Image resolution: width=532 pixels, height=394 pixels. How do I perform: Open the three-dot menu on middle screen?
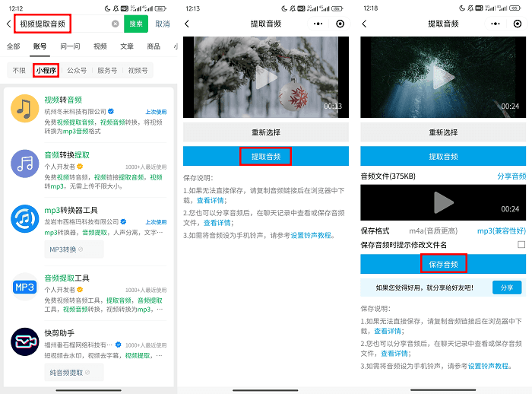(318, 24)
